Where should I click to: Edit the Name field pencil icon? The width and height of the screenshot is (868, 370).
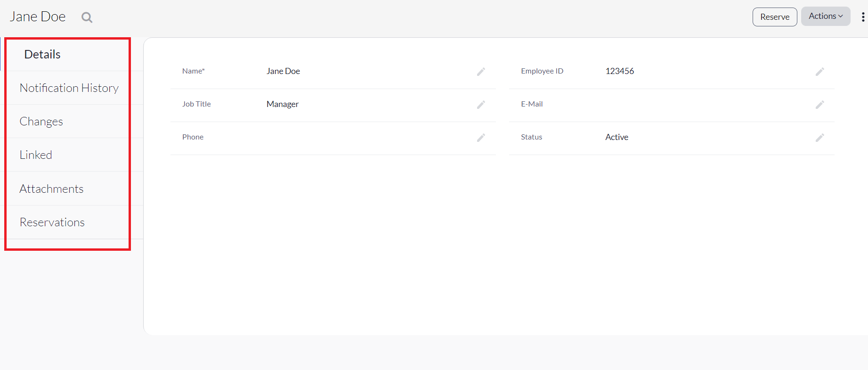point(481,72)
